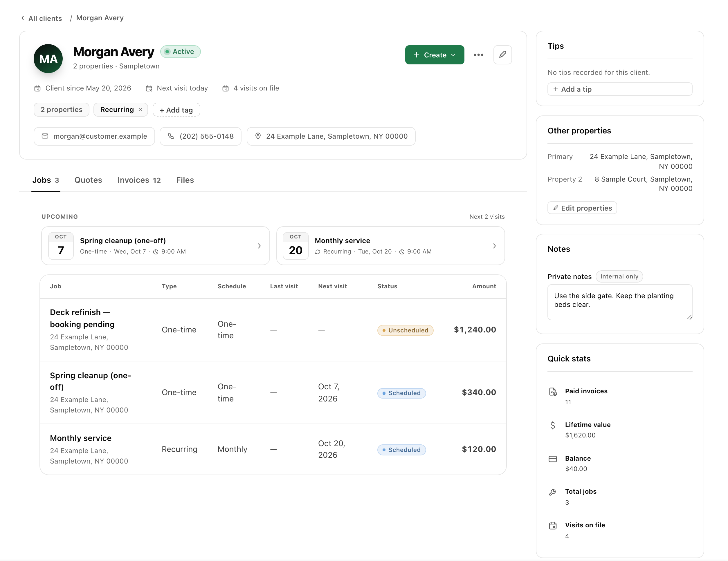Click the pencil edit client icon
The height and width of the screenshot is (561, 728).
[x=502, y=55]
